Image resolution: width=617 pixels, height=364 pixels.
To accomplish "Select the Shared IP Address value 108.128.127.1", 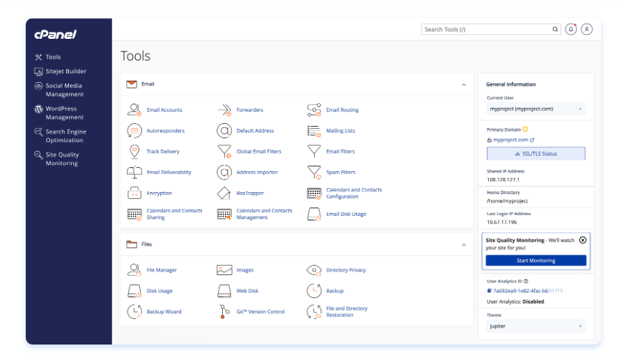I will click(x=503, y=180).
